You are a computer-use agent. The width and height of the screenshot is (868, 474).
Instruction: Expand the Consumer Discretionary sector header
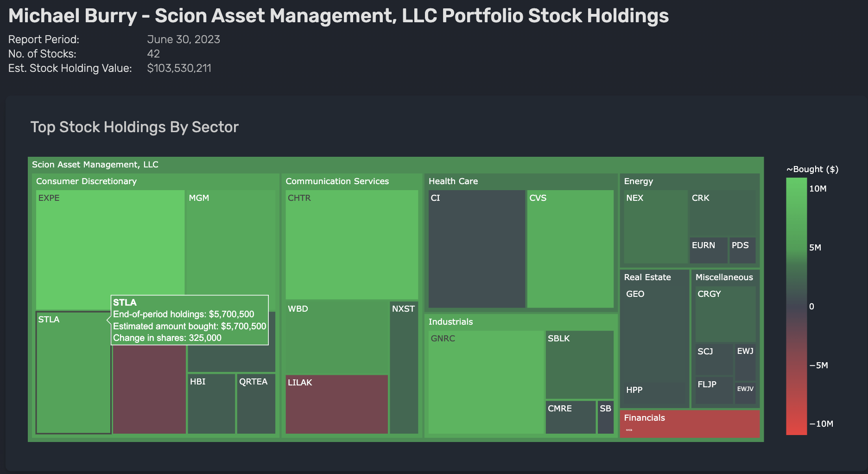click(x=87, y=181)
